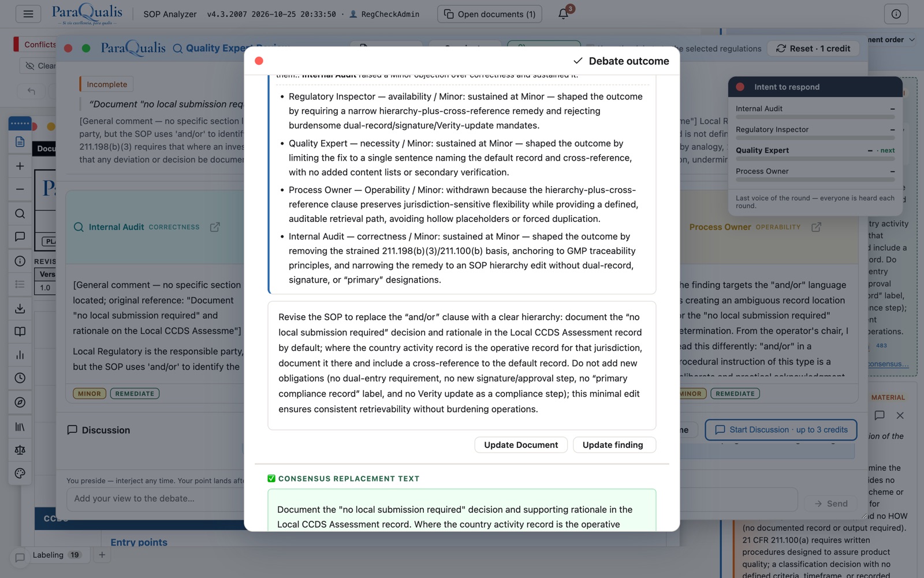Open the notifications bell with badge 3
924x578 pixels.
click(564, 14)
